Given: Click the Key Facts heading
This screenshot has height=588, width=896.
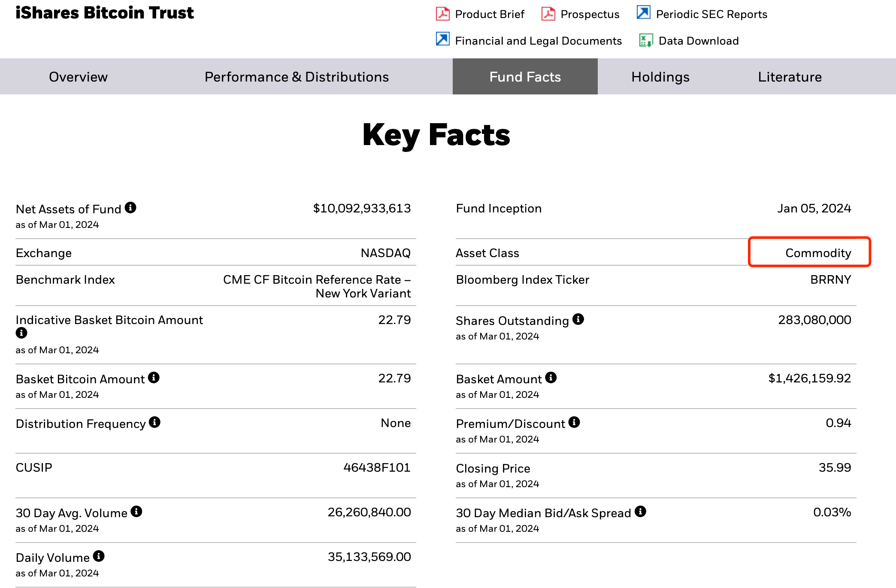Looking at the screenshot, I should point(436,135).
